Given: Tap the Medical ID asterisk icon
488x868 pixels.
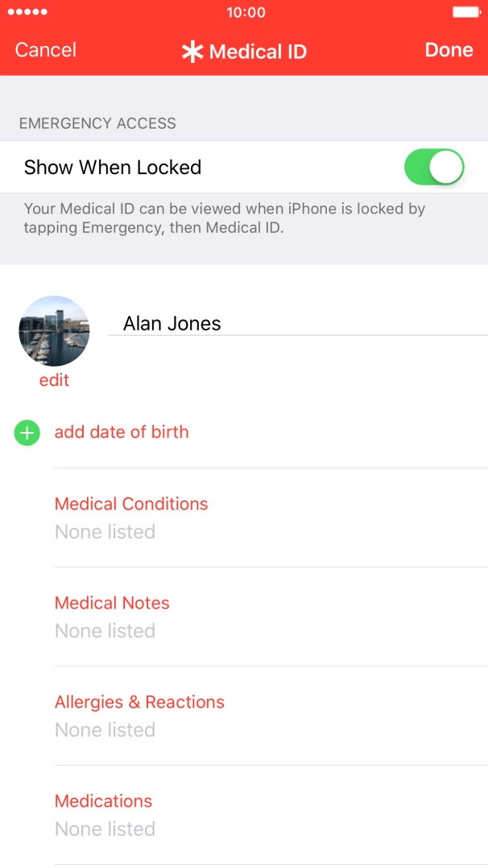Looking at the screenshot, I should click(192, 52).
